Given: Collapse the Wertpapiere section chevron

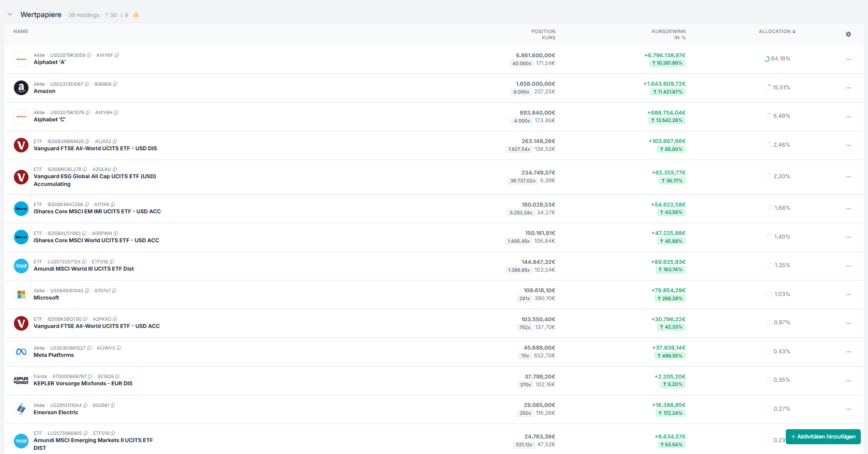Looking at the screenshot, I should [x=10, y=14].
